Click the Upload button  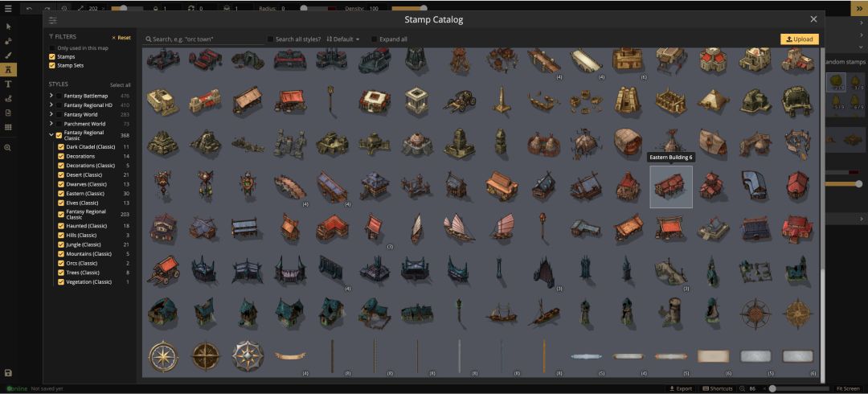(800, 39)
